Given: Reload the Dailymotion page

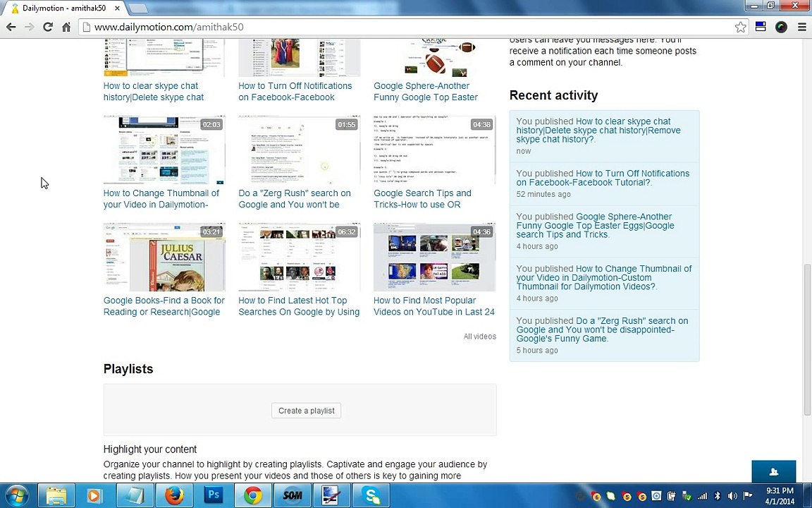Looking at the screenshot, I should (x=48, y=27).
